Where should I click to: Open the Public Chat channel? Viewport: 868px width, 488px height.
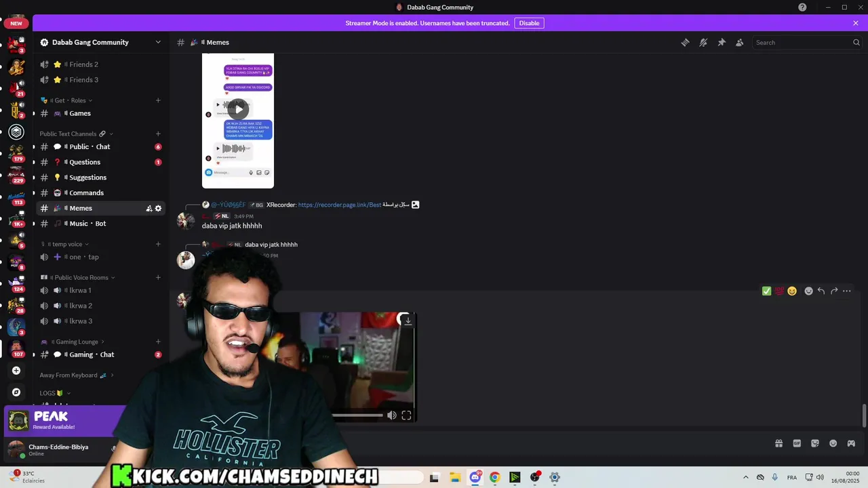(x=100, y=146)
